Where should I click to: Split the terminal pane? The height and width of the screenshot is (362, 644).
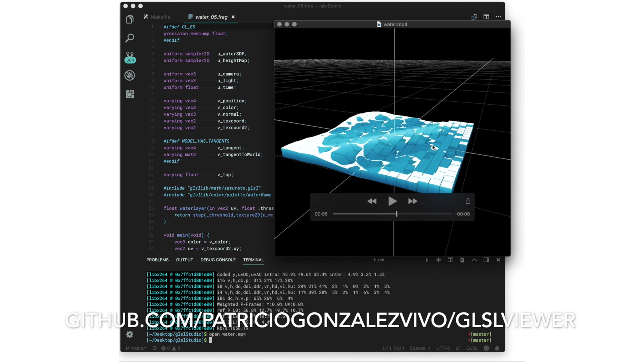click(x=451, y=260)
